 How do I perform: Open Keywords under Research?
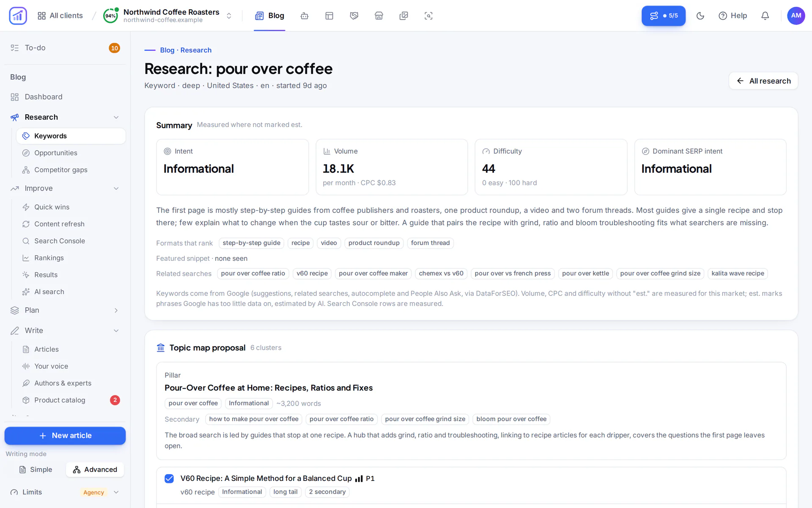click(71, 136)
